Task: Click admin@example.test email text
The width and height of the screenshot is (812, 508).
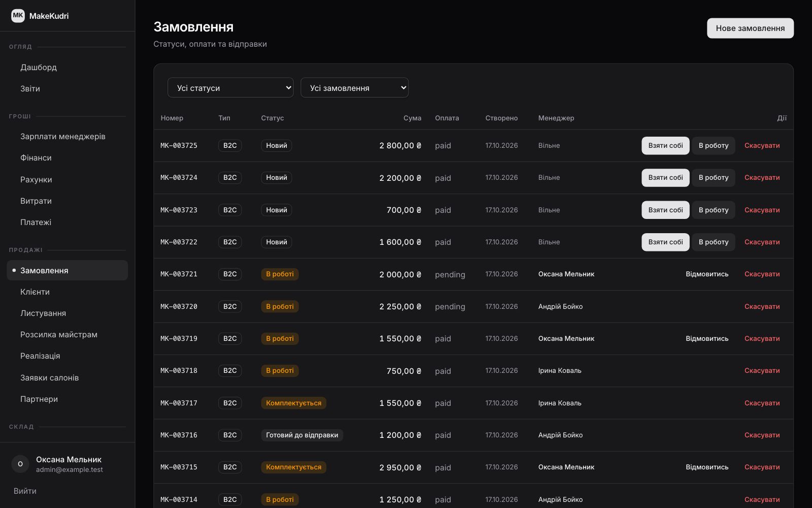Action: pyautogui.click(x=70, y=470)
